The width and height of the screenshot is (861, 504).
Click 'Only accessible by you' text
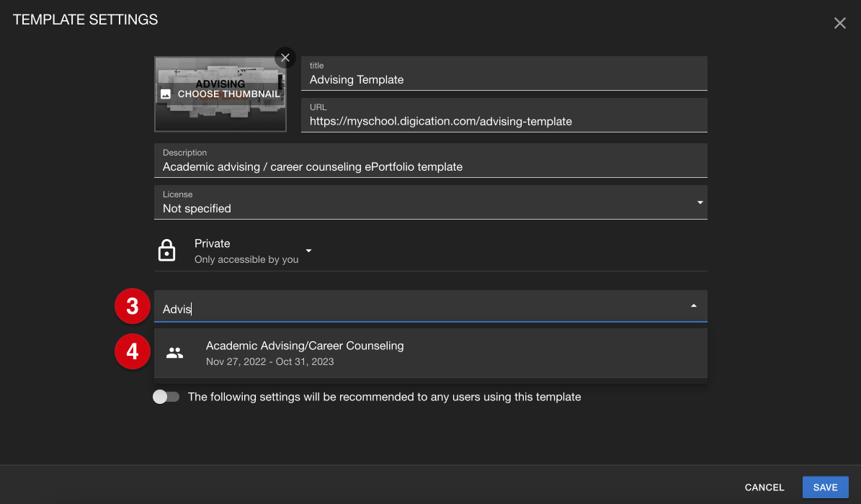[x=246, y=260]
